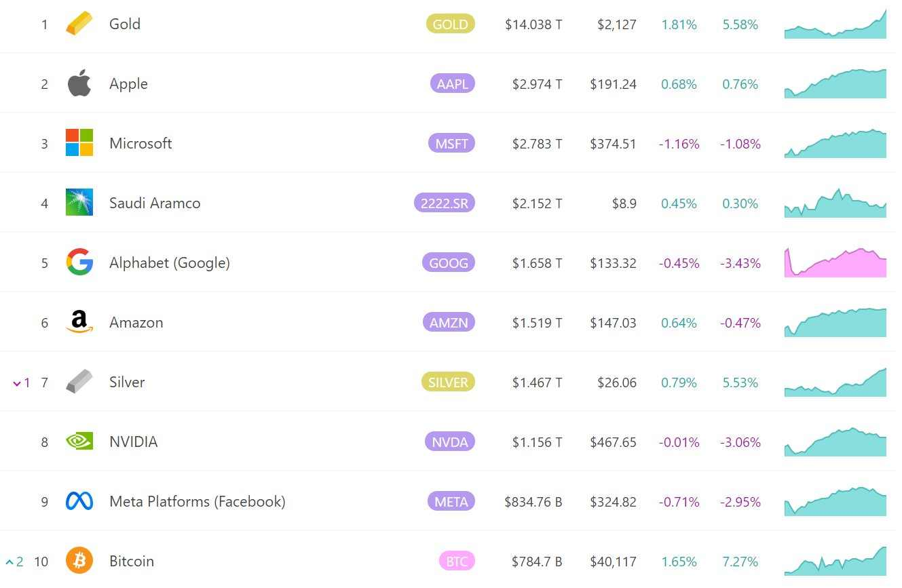
Task: Click the 2222.SR ticker badge
Action: (444, 203)
